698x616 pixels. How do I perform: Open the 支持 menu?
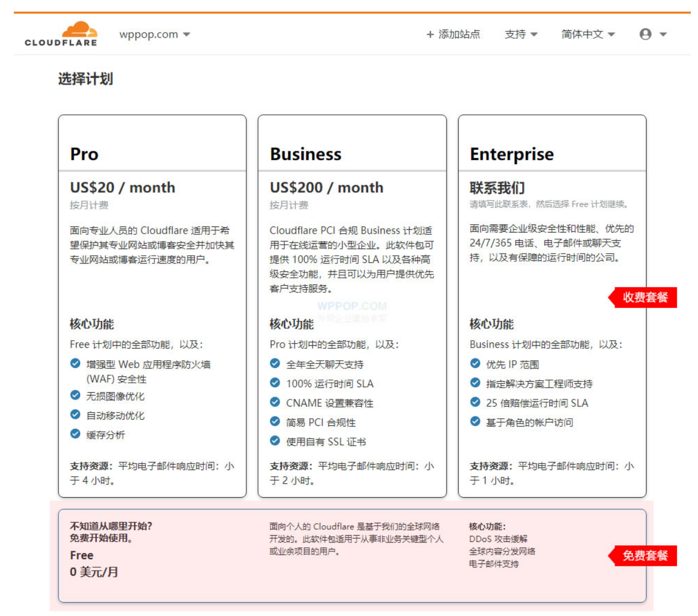pos(521,34)
